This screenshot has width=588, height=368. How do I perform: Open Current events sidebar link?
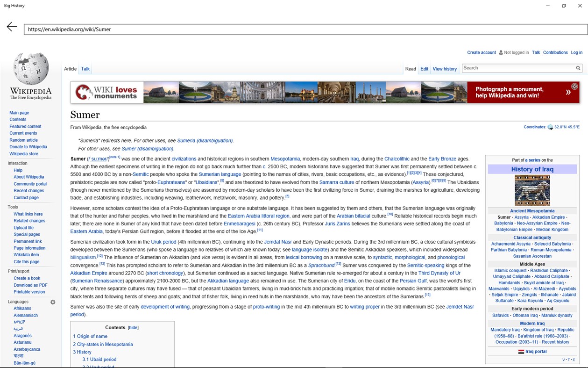[x=23, y=133]
